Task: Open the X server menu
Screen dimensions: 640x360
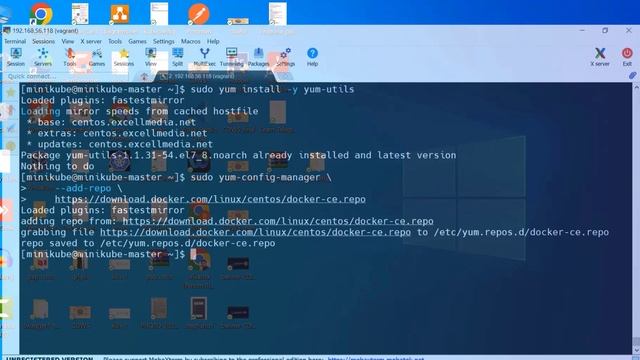Action: (91, 41)
